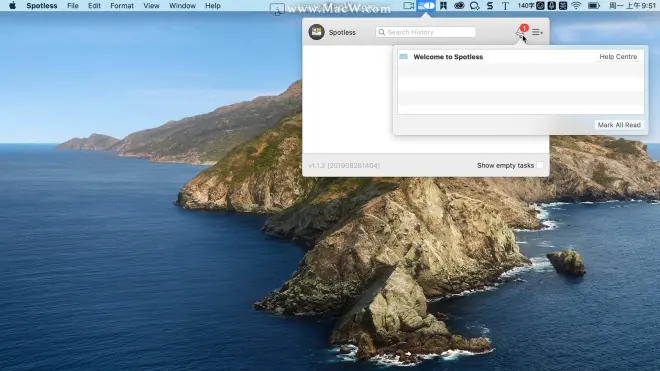Open the notifications bell with red badge
The image size is (660, 371).
(522, 31)
